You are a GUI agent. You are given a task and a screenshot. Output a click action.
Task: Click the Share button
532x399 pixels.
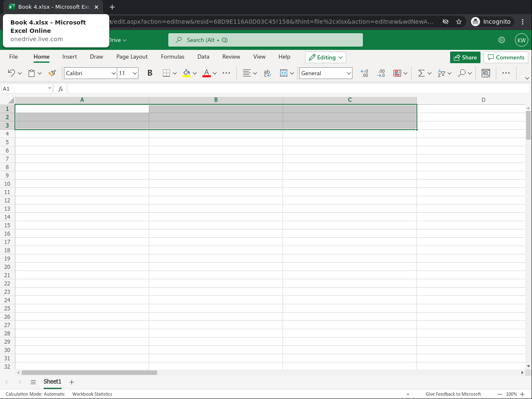tap(465, 57)
